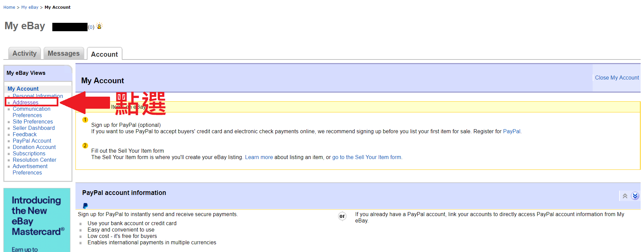Image resolution: width=644 pixels, height=252 pixels.
Task: Expand PayPal section with the down chevron
Action: (x=635, y=196)
